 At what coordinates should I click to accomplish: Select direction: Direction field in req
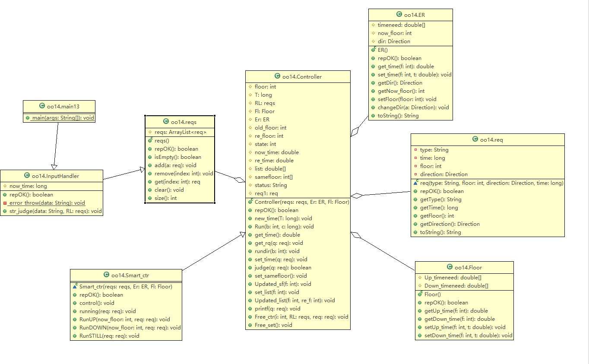point(444,174)
